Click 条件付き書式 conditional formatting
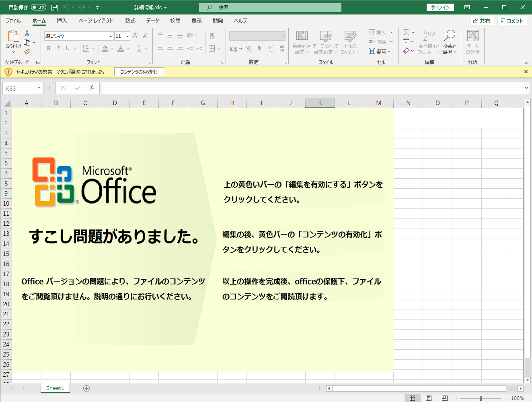 click(x=302, y=43)
